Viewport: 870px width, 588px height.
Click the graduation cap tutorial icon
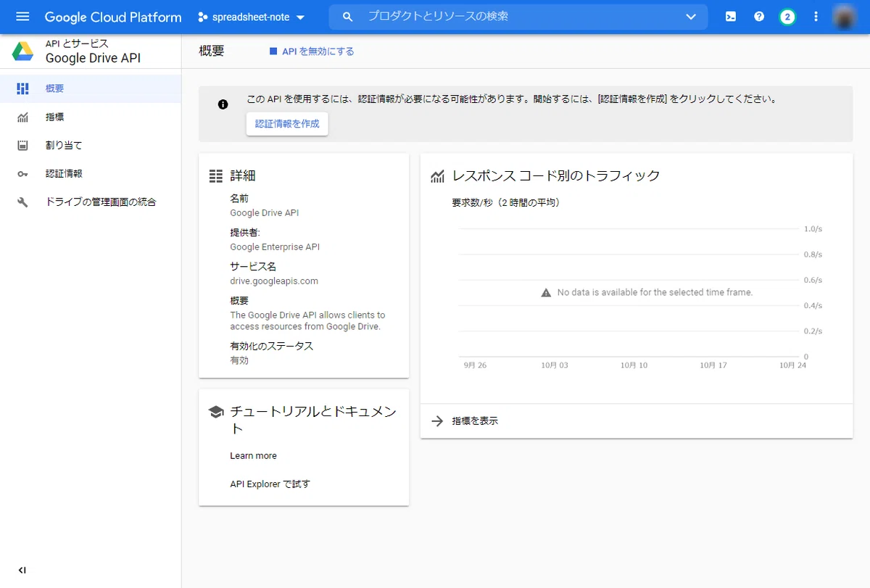point(215,412)
